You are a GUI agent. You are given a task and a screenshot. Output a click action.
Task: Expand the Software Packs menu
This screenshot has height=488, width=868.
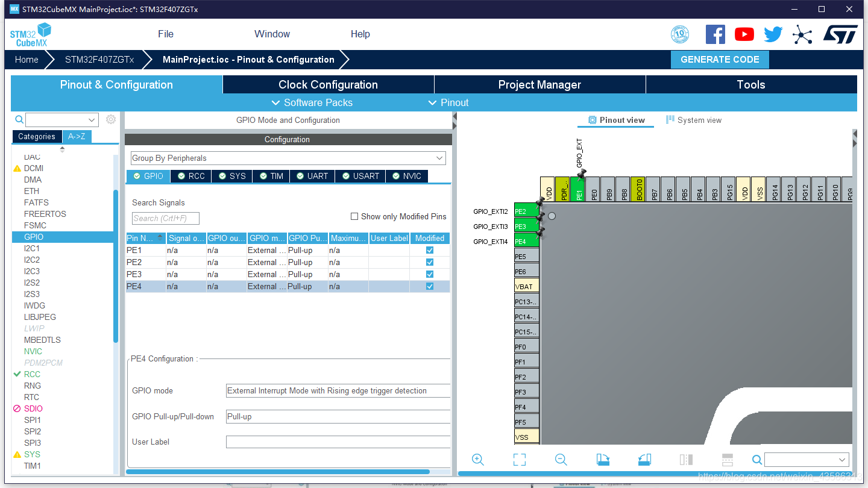312,102
